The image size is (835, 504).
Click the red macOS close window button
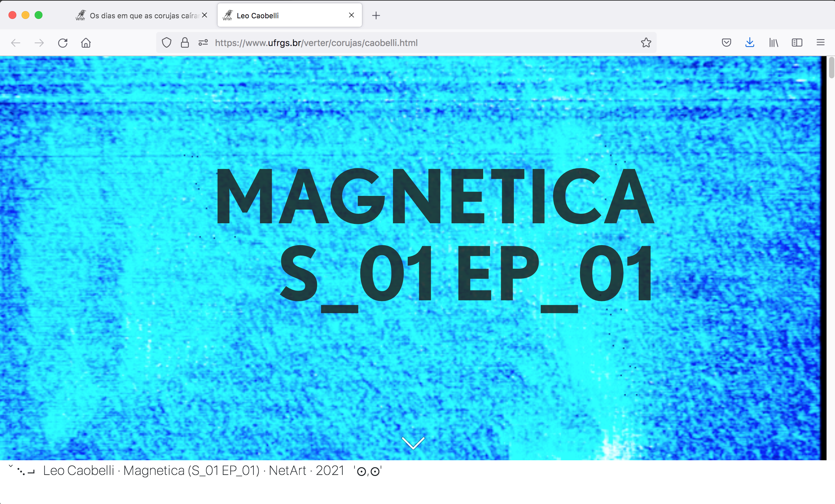pyautogui.click(x=12, y=15)
